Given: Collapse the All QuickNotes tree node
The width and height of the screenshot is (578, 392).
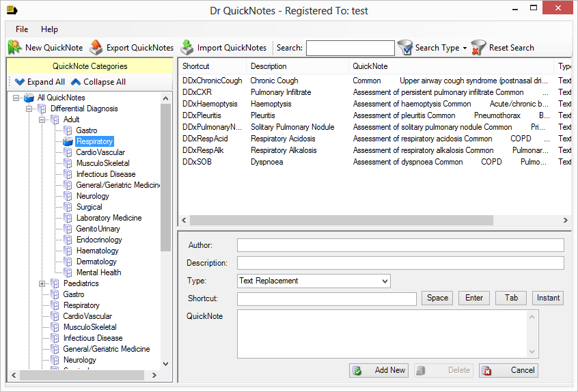Looking at the screenshot, I should [16, 98].
